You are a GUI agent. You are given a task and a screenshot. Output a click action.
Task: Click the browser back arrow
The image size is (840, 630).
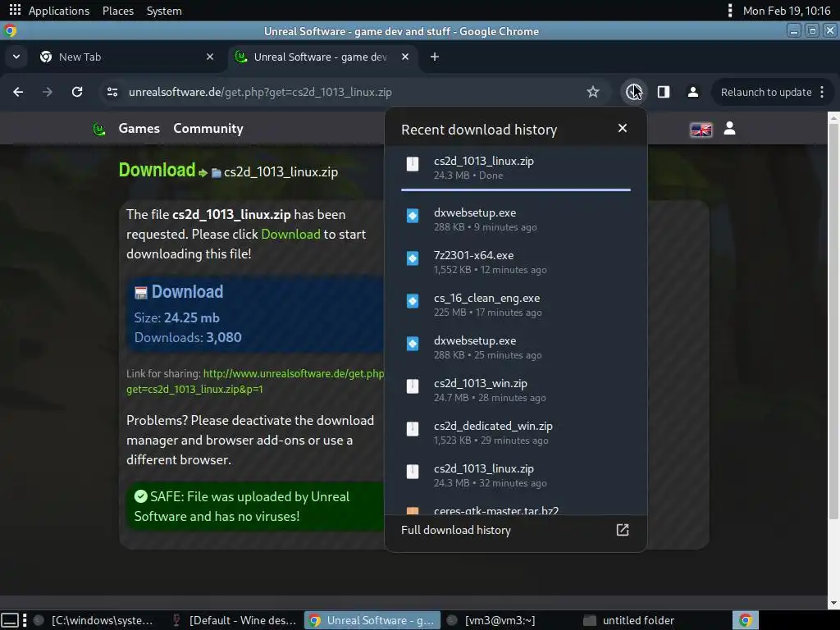[x=18, y=92]
